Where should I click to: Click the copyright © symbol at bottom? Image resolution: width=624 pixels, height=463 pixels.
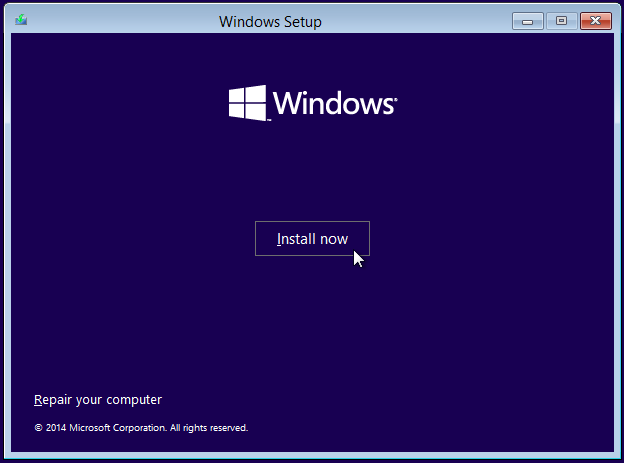click(38, 428)
